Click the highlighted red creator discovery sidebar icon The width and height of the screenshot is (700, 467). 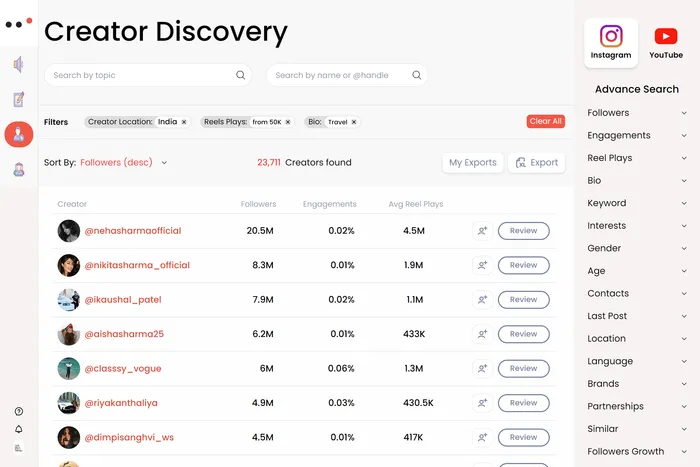click(x=18, y=134)
